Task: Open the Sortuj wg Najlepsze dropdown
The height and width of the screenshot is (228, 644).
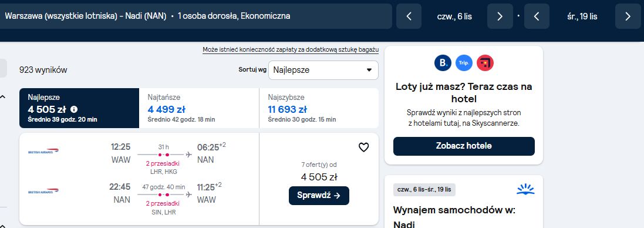Action: [x=323, y=70]
